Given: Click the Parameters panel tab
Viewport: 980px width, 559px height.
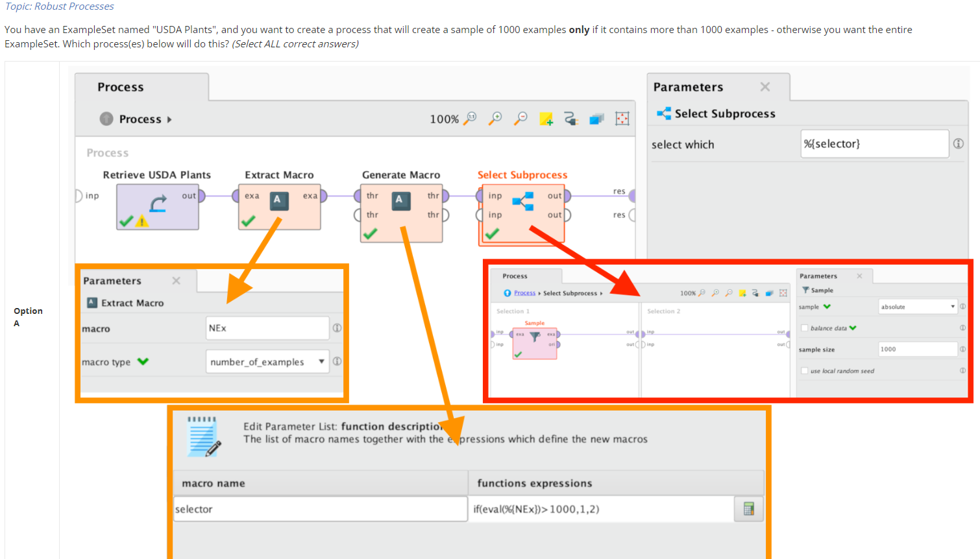Looking at the screenshot, I should (687, 87).
